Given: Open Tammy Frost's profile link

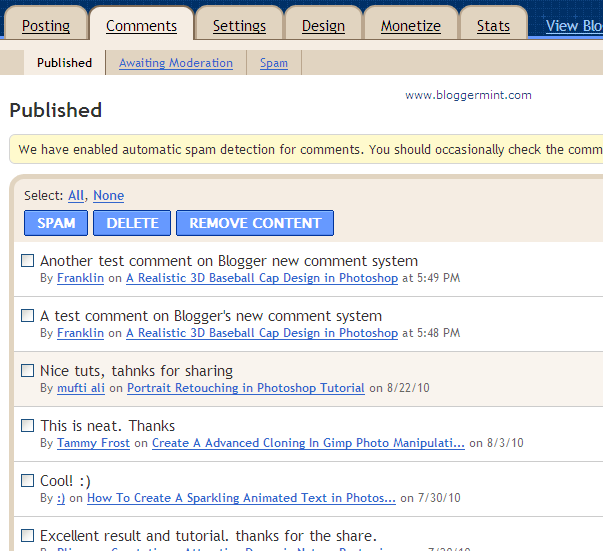Looking at the screenshot, I should [93, 443].
